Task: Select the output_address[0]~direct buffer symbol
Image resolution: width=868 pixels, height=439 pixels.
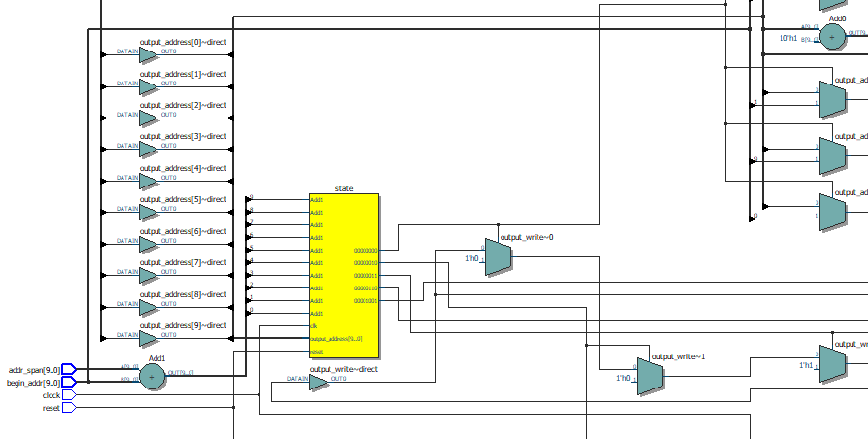Action: 149,54
